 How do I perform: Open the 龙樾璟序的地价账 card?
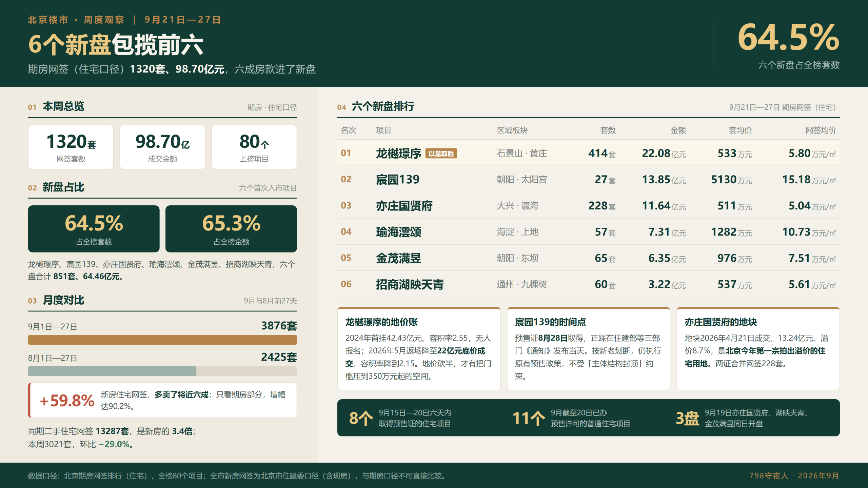click(419, 349)
